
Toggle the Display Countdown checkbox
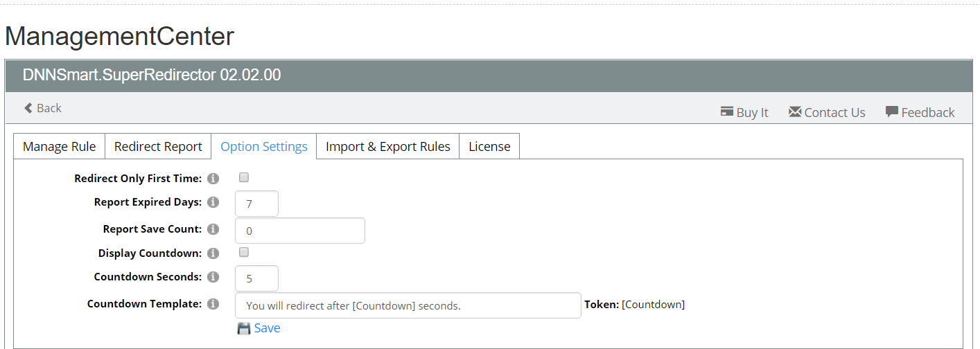coord(244,252)
